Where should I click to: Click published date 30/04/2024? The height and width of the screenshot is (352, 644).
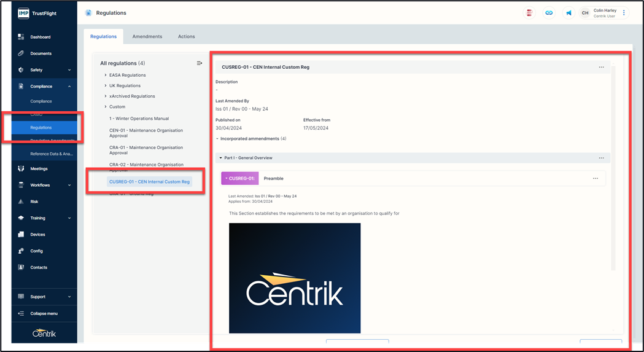tap(229, 128)
